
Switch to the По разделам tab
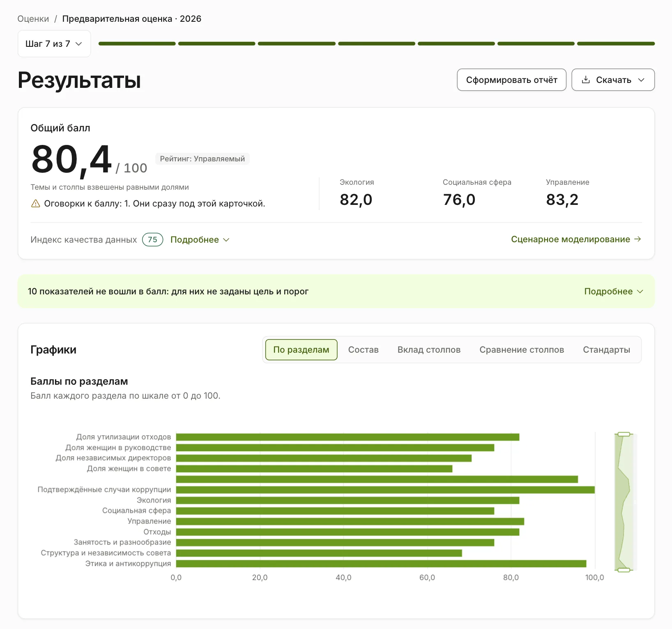[301, 349]
